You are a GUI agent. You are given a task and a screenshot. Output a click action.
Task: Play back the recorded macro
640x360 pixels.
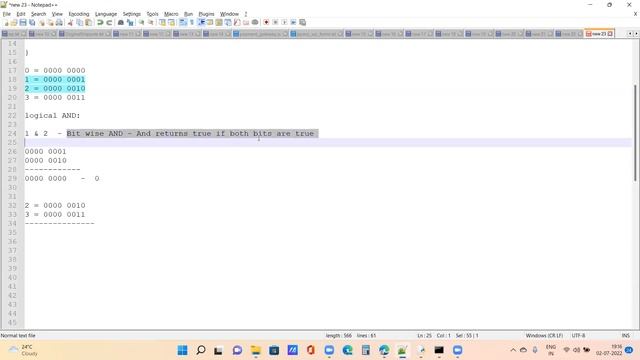pyautogui.click(x=284, y=22)
